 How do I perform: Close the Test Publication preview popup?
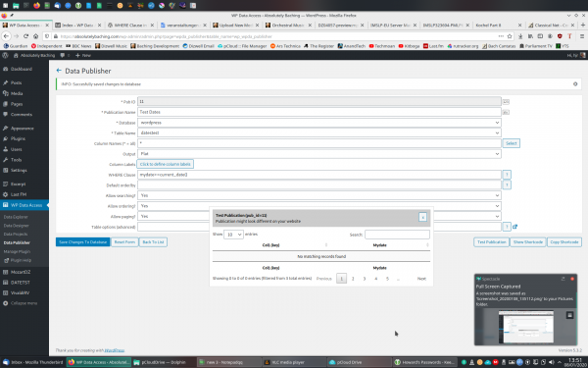(x=422, y=218)
